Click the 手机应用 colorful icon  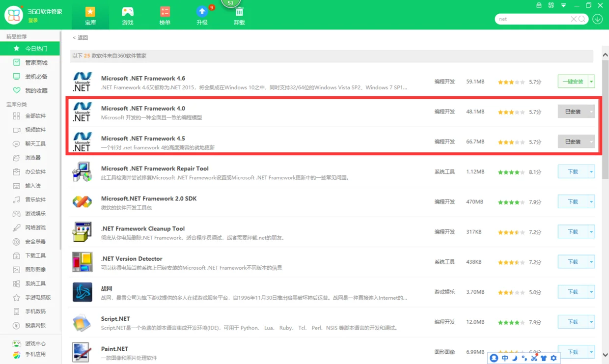point(17,354)
